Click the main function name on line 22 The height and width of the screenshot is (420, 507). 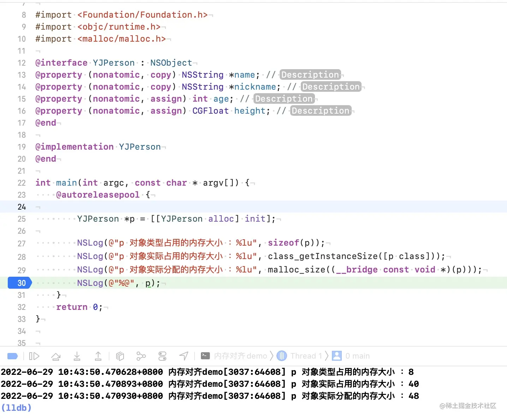(66, 183)
